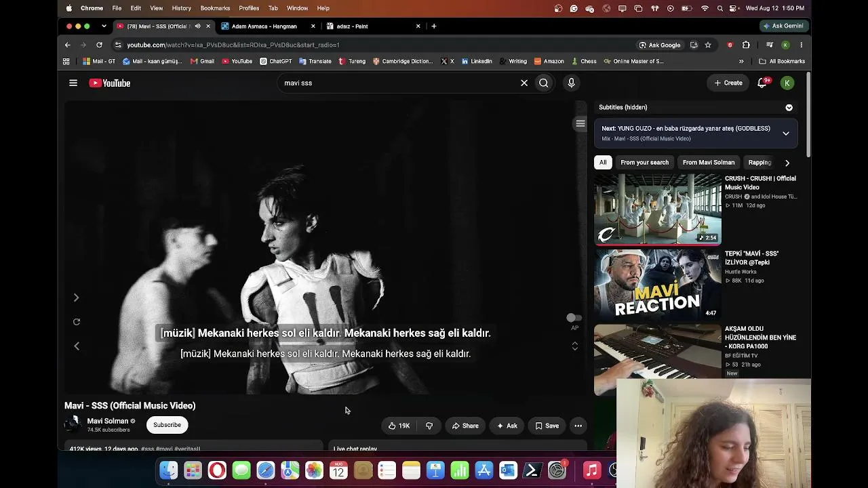This screenshot has width=868, height=488.
Task: Show more filter chips with right arrow
Action: (x=787, y=163)
